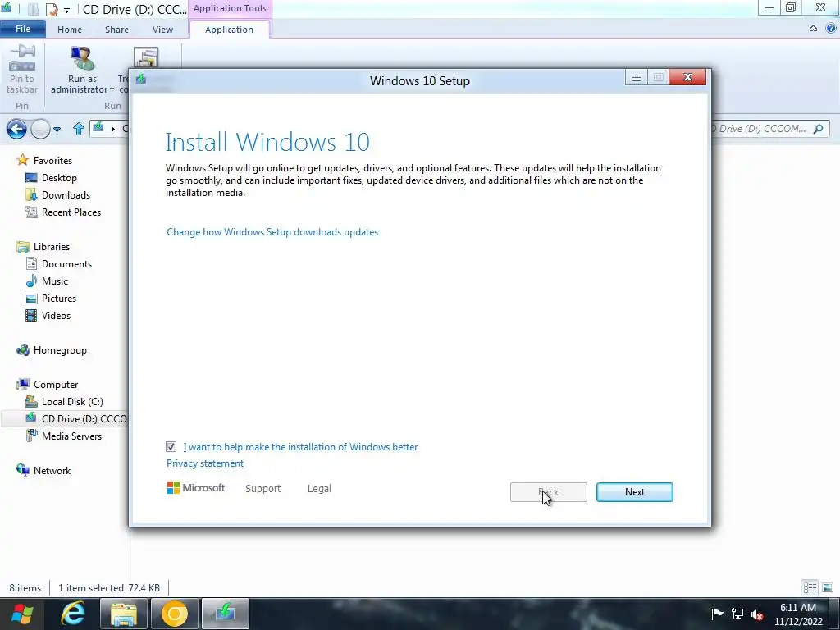Switch to large icons view in status bar
840x630 pixels.
[x=827, y=587]
